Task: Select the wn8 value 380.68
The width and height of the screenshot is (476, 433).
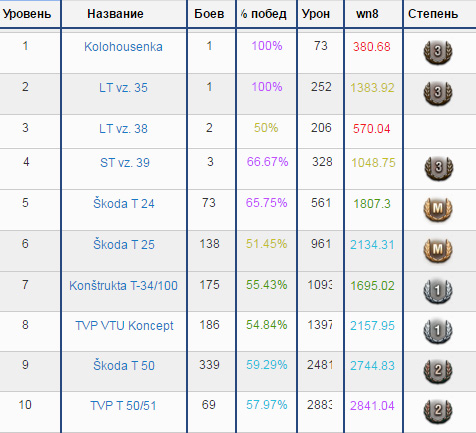Action: [x=372, y=47]
